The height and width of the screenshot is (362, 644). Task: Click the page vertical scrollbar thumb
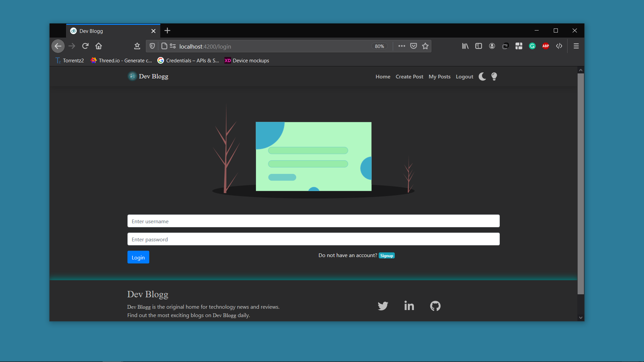tap(581, 184)
